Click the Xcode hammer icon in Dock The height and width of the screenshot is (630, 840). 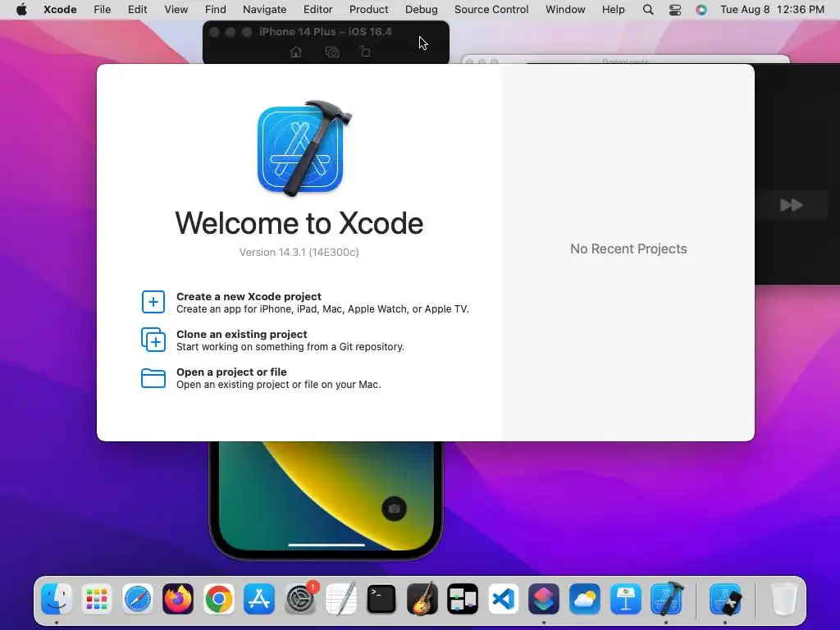666,598
